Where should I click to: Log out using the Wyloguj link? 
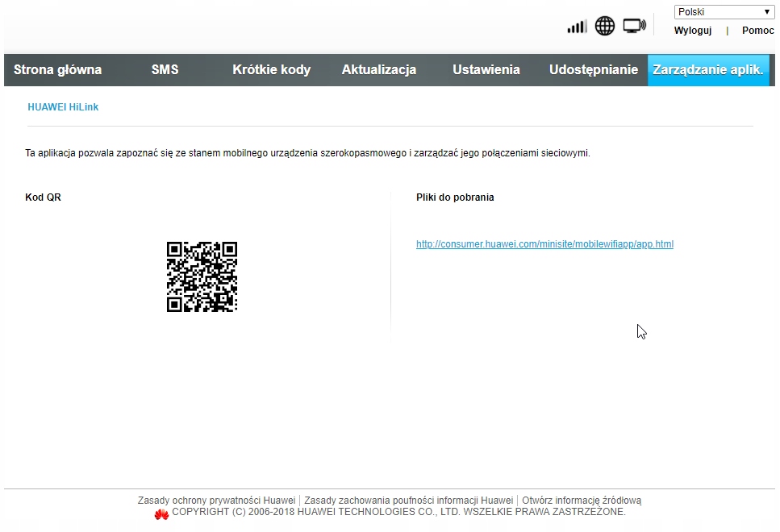(692, 31)
